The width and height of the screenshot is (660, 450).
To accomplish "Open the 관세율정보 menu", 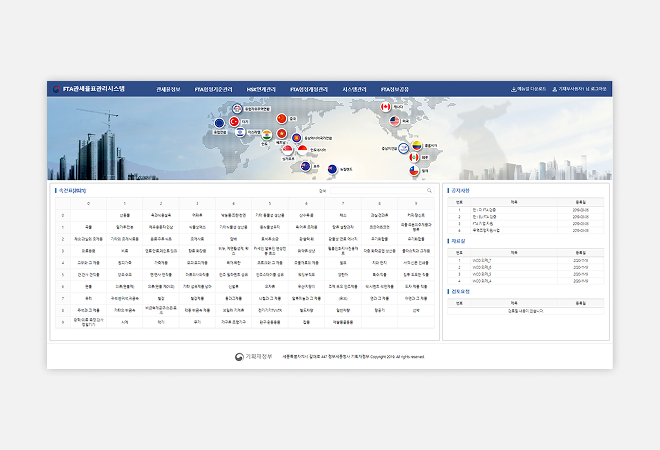I will pyautogui.click(x=169, y=89).
